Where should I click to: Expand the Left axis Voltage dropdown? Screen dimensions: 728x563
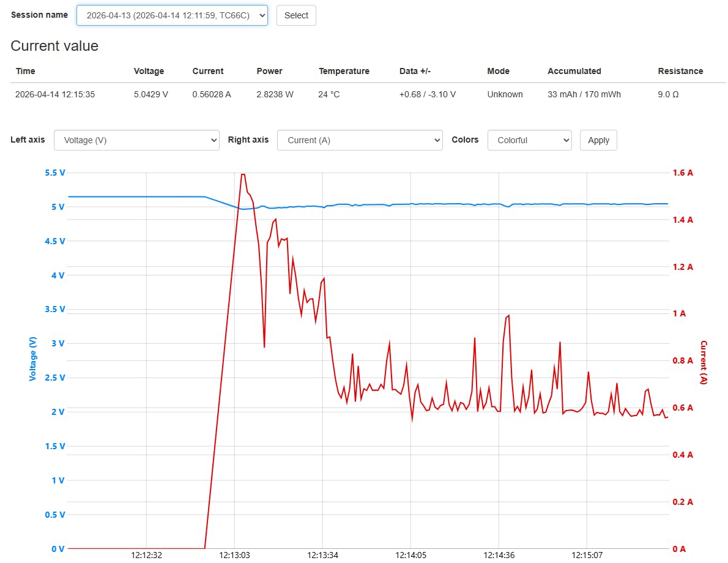pos(136,140)
